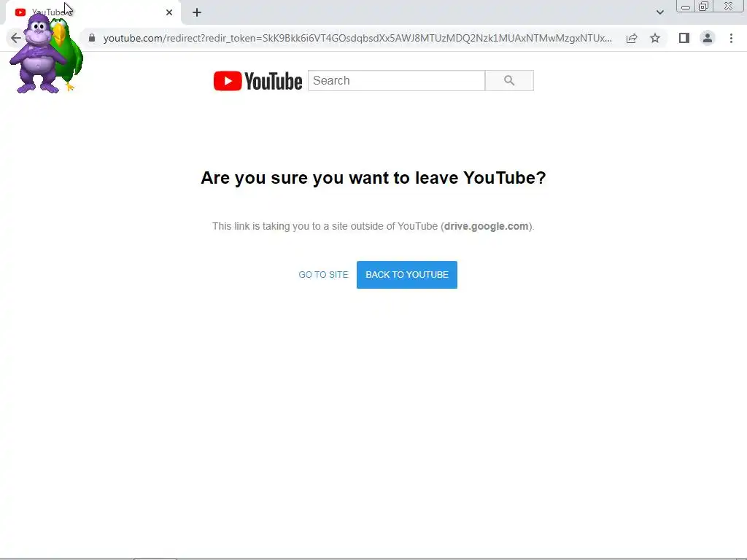Close the YouTube browser tab
This screenshot has height=560, width=747.
point(169,12)
